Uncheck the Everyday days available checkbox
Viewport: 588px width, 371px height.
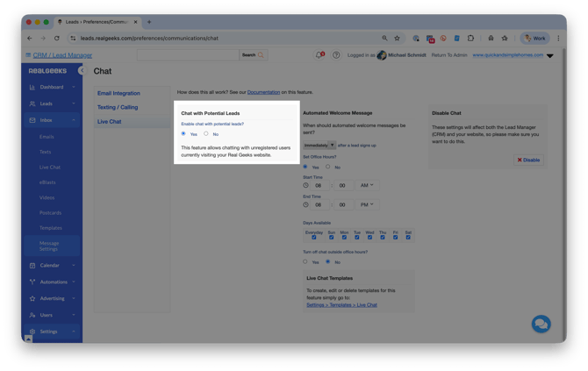(x=313, y=237)
